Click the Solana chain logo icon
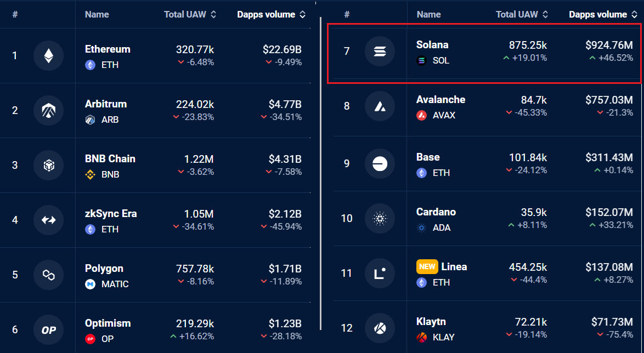Viewport: 644px width, 353px height. click(x=380, y=52)
